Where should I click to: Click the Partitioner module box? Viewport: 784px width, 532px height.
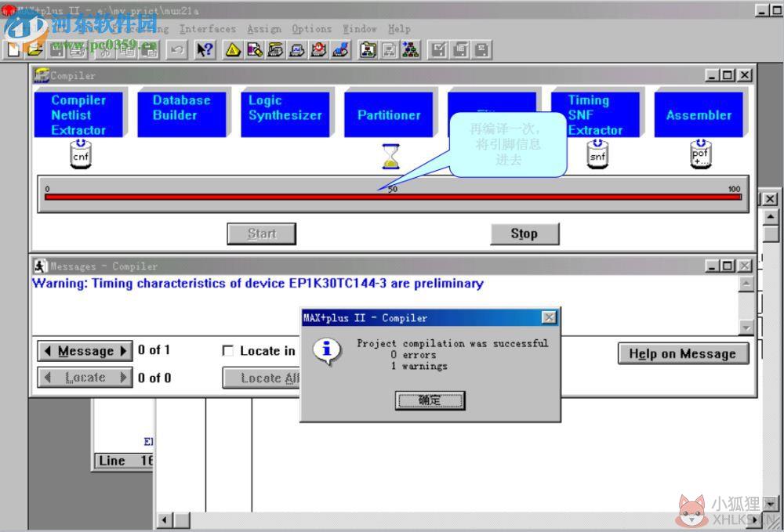click(389, 114)
